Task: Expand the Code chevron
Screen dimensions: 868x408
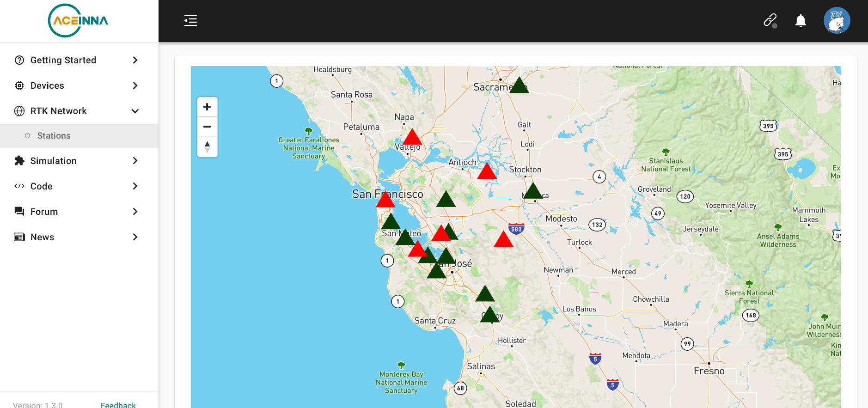Action: coord(135,186)
